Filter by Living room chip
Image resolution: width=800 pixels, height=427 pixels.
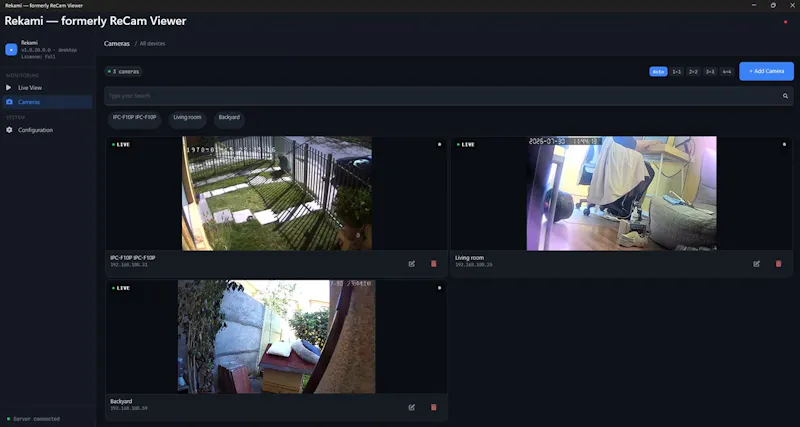[187, 118]
